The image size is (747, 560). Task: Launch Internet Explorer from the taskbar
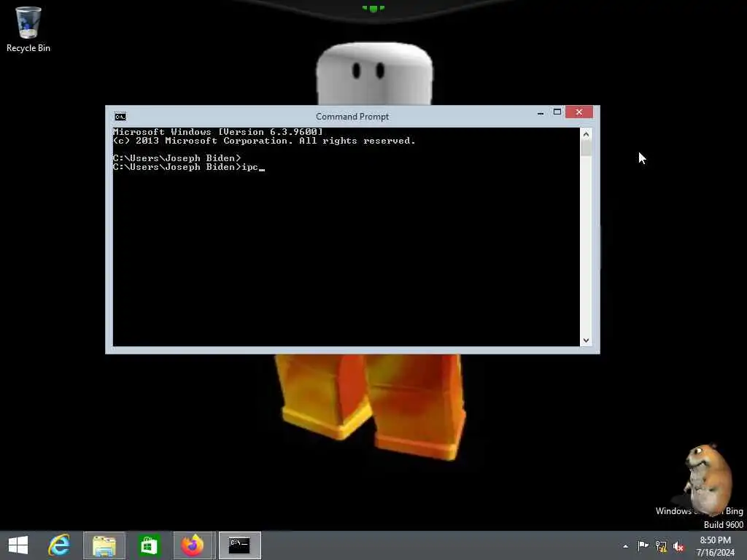pyautogui.click(x=59, y=545)
